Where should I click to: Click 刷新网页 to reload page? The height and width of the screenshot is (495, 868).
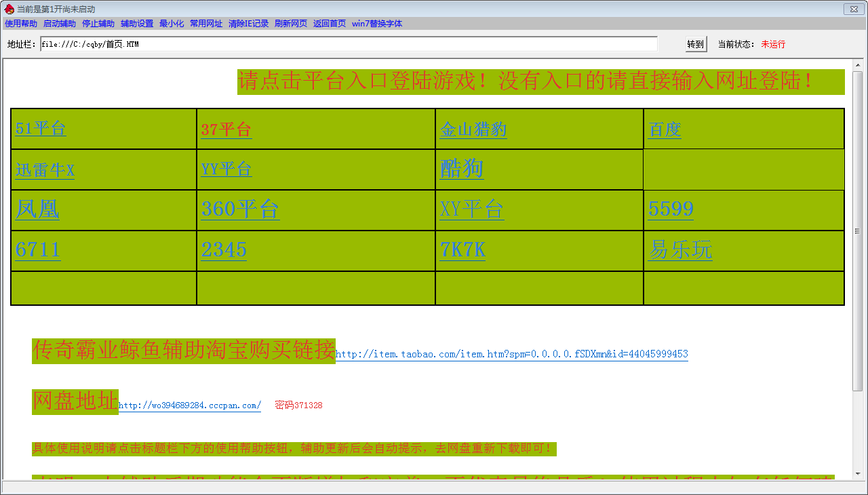pyautogui.click(x=291, y=24)
